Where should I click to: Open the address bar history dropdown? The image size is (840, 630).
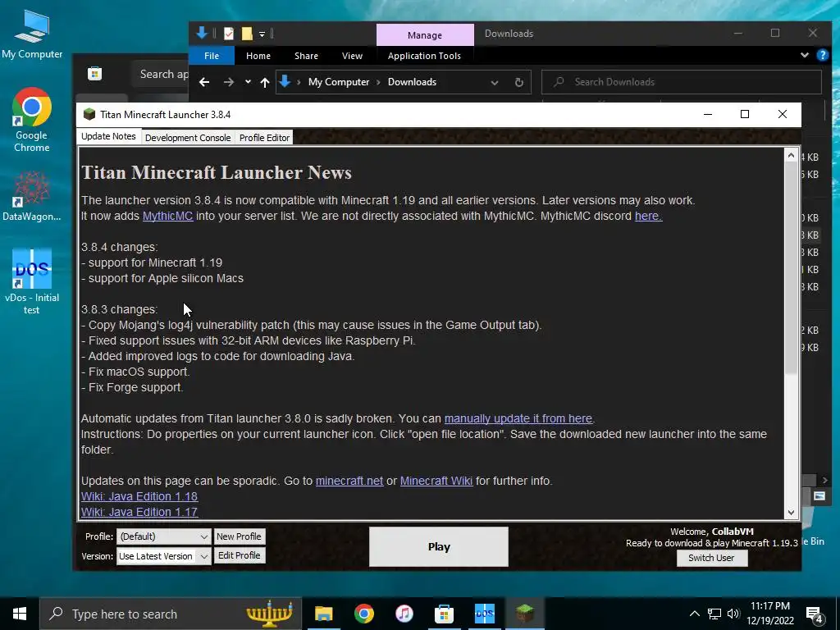(x=495, y=83)
